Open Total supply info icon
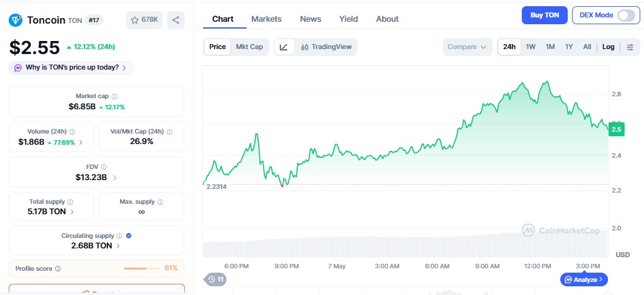Viewport: 644px width, 295px height. click(x=70, y=202)
